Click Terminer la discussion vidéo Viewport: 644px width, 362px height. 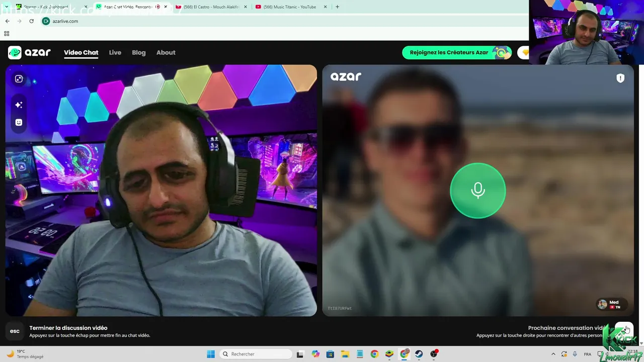pyautogui.click(x=68, y=328)
